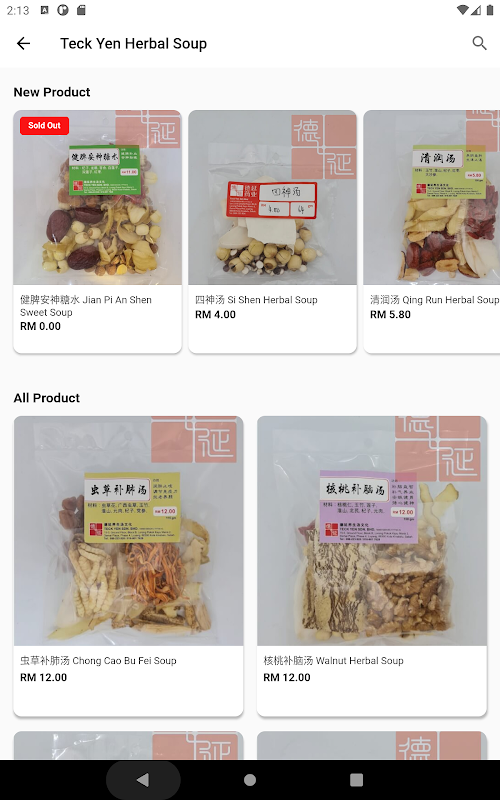500x800 pixels.
Task: Tap the Walnut Herbal Soup product name
Action: [333, 661]
